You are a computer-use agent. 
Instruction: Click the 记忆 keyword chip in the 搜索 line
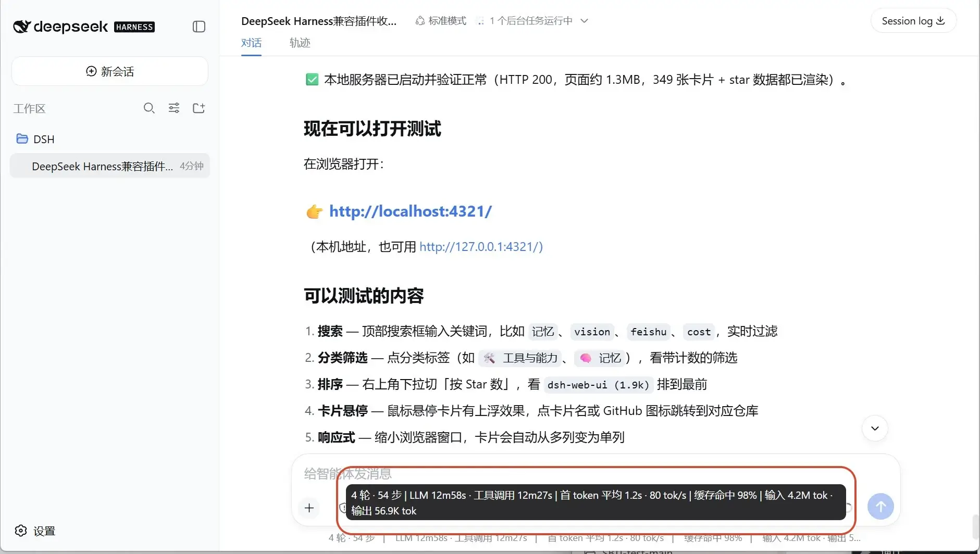pyautogui.click(x=542, y=332)
